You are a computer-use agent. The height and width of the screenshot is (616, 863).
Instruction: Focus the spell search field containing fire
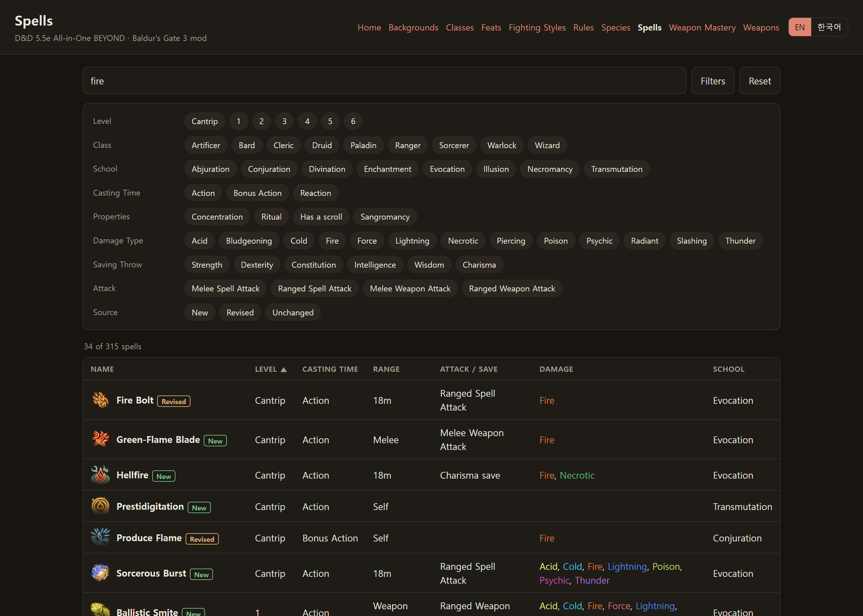tap(384, 81)
